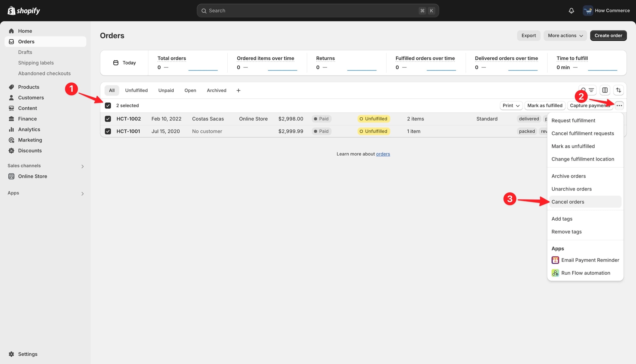This screenshot has width=636, height=364.
Task: Click the Create order button
Action: [608, 36]
